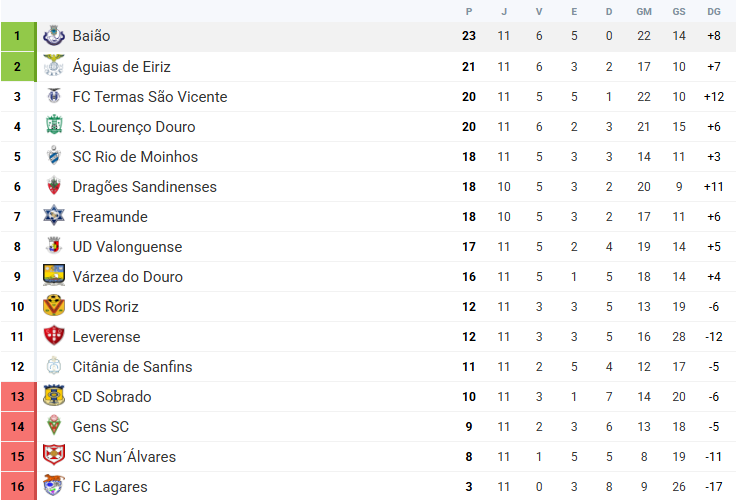The width and height of the screenshot is (736, 500).
Task: Click the SC Nun´Álvares crest icon
Action: [54, 456]
